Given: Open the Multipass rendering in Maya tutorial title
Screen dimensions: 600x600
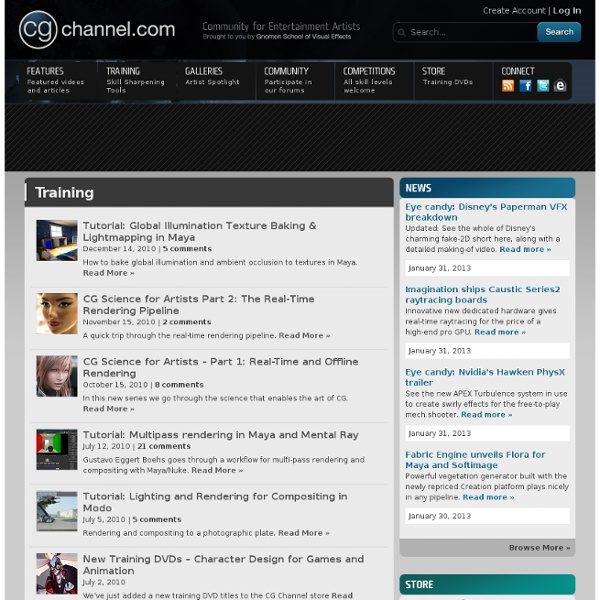Looking at the screenshot, I should 220,435.
